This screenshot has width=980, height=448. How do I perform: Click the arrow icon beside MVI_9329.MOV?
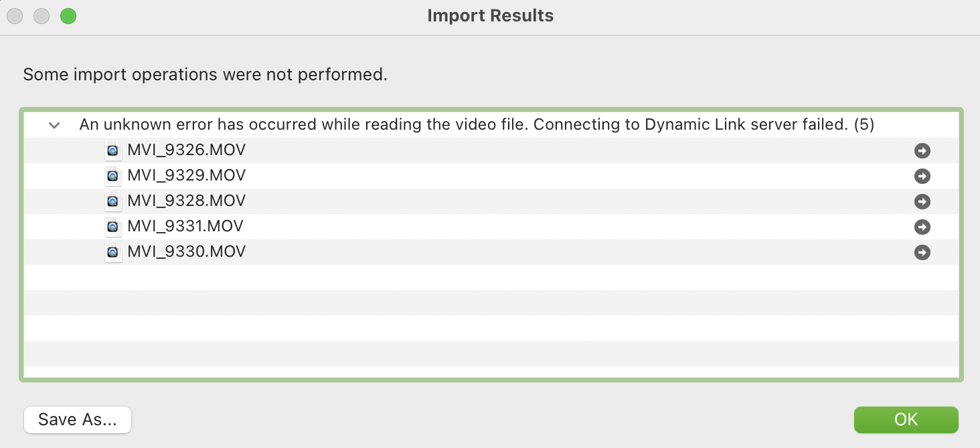(922, 175)
